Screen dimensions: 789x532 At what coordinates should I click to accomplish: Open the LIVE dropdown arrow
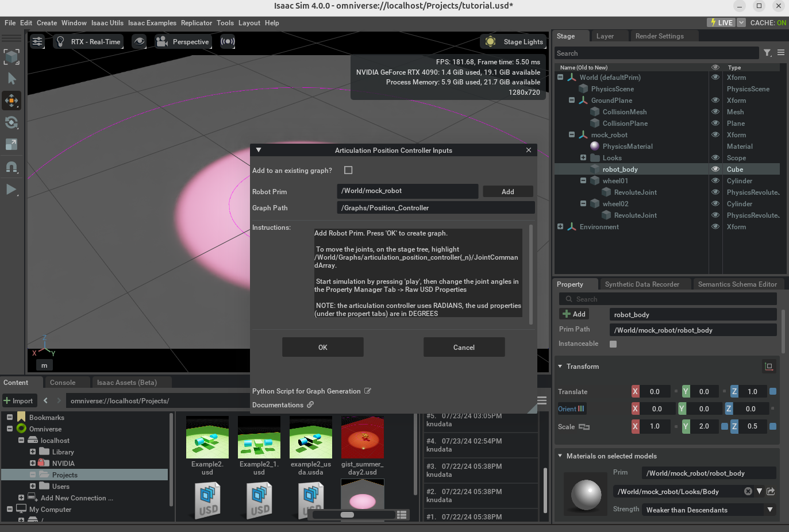(x=741, y=23)
